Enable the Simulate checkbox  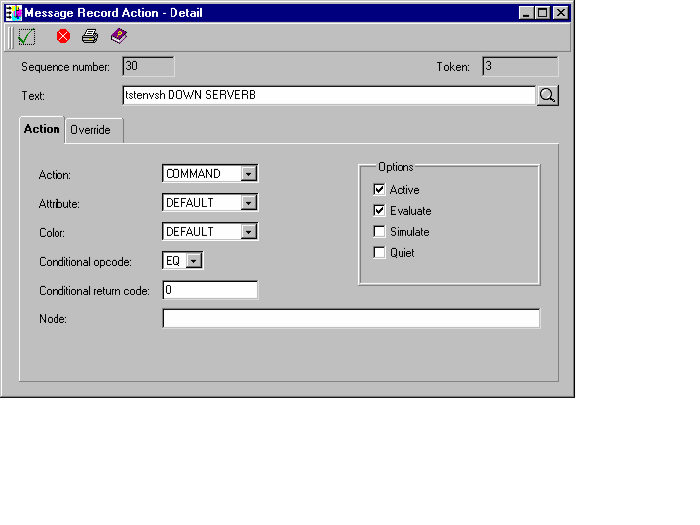(379, 231)
